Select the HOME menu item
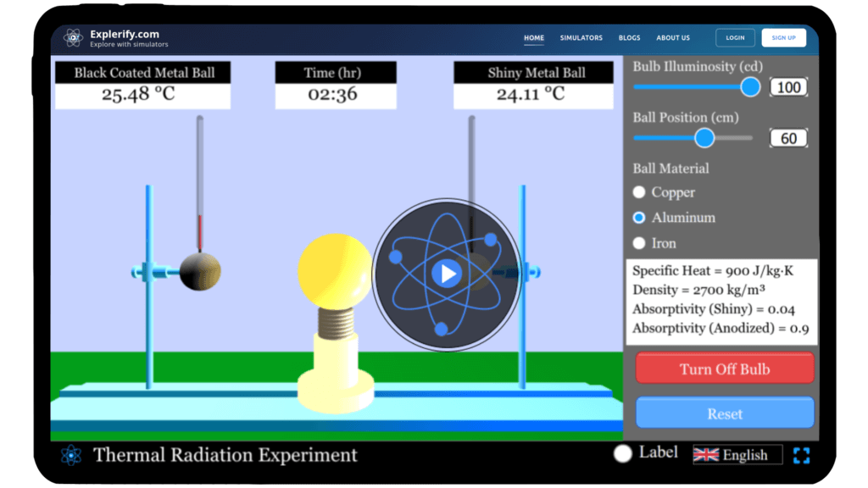Viewport: 868px width, 488px height. click(534, 37)
